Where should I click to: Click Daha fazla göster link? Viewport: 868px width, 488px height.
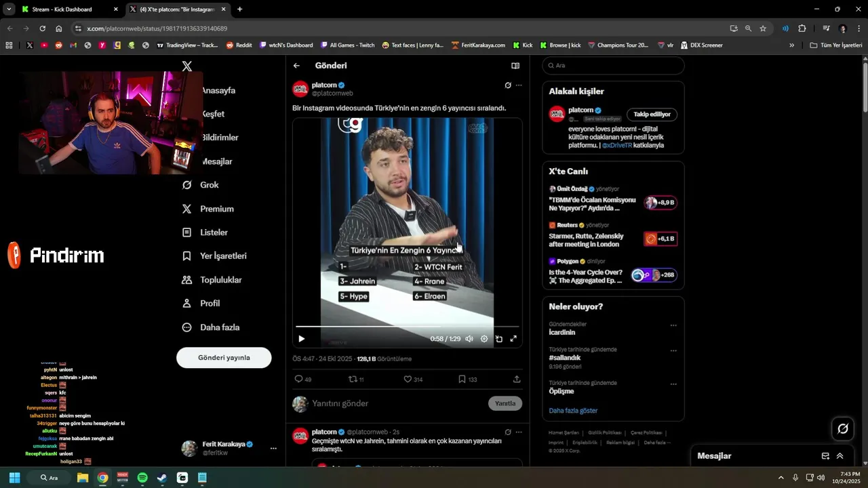pos(573,411)
